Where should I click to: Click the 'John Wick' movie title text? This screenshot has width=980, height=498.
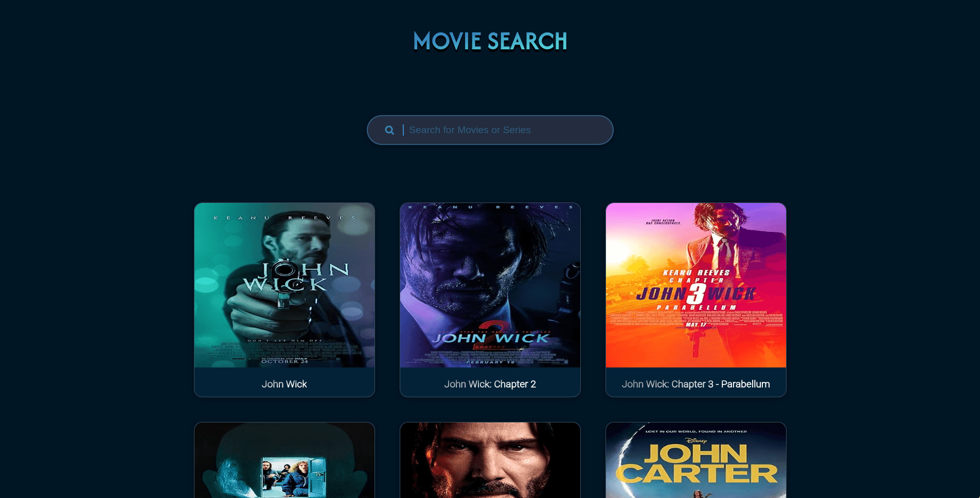click(x=284, y=384)
